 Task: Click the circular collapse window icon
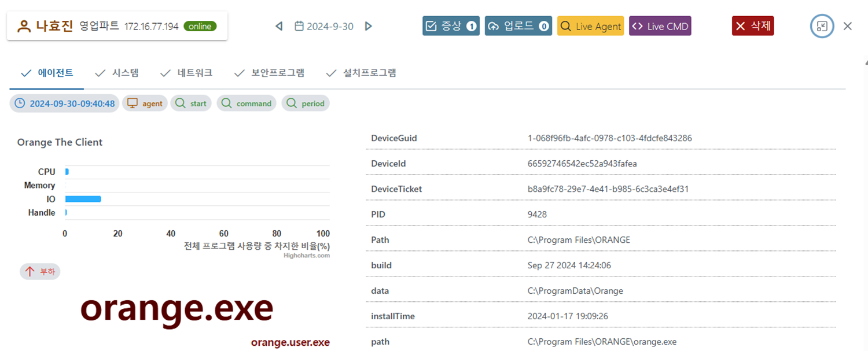(822, 26)
